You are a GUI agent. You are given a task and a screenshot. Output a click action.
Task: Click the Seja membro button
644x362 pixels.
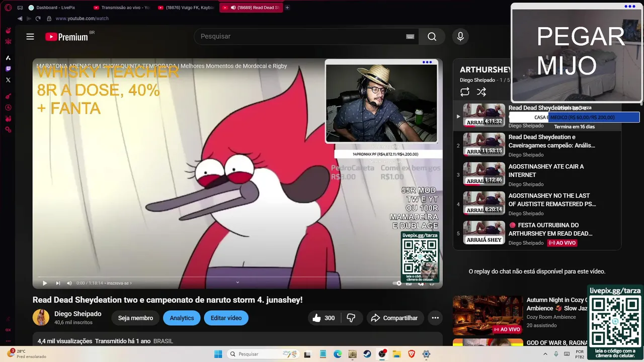135,318
